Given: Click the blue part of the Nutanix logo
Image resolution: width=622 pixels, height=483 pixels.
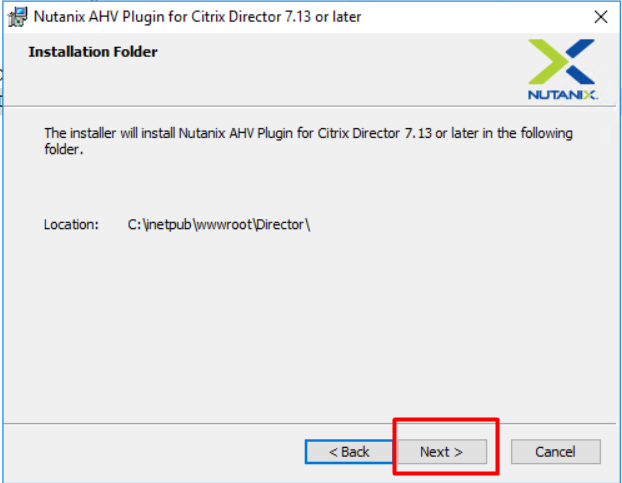Looking at the screenshot, I should [x=580, y=61].
